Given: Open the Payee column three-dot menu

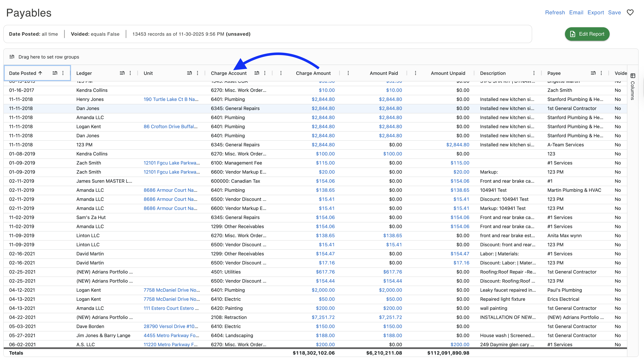Looking at the screenshot, I should tap(601, 73).
